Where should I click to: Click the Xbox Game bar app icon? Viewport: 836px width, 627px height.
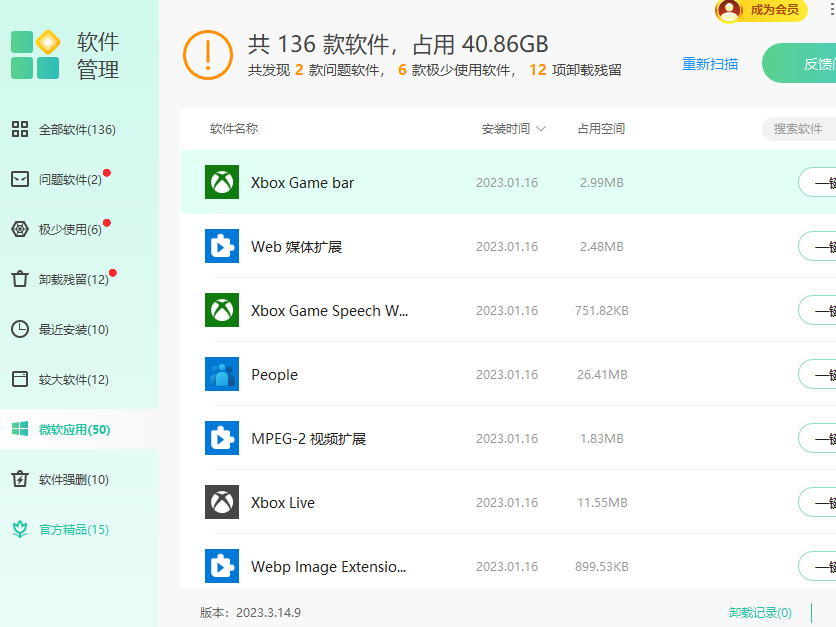coord(222,182)
